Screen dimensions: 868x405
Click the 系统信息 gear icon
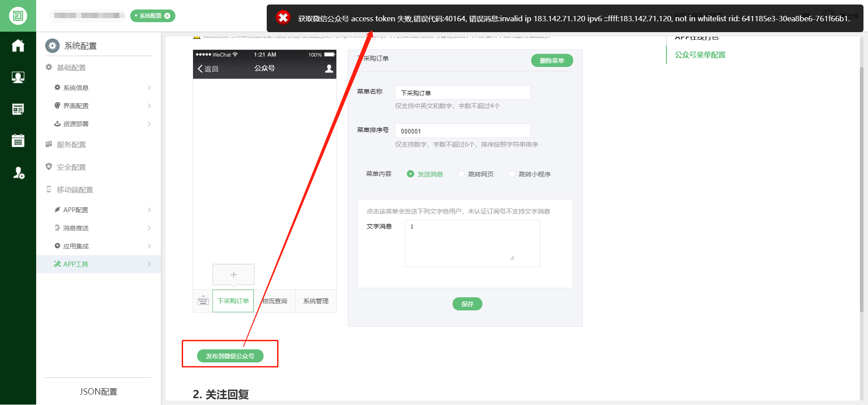pos(57,87)
